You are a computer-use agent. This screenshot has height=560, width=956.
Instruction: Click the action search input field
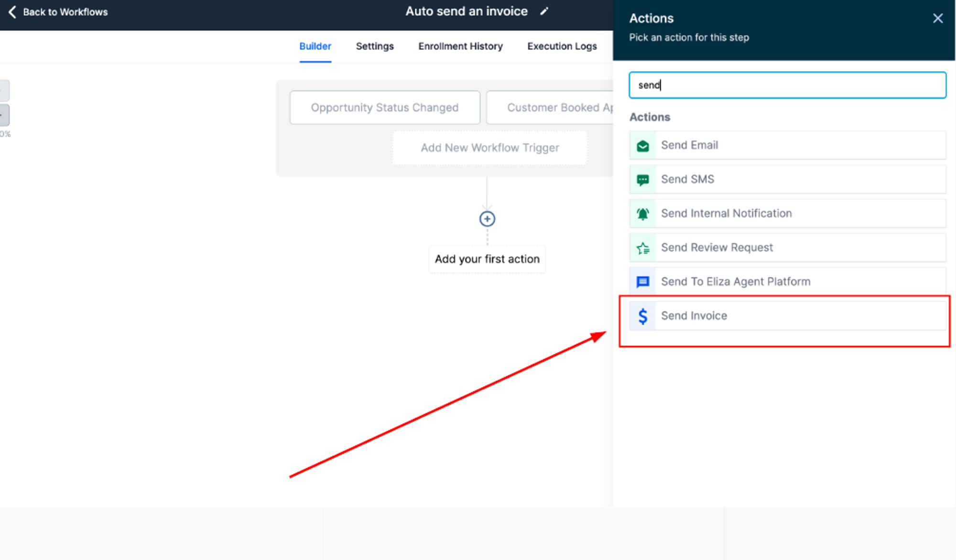[787, 85]
